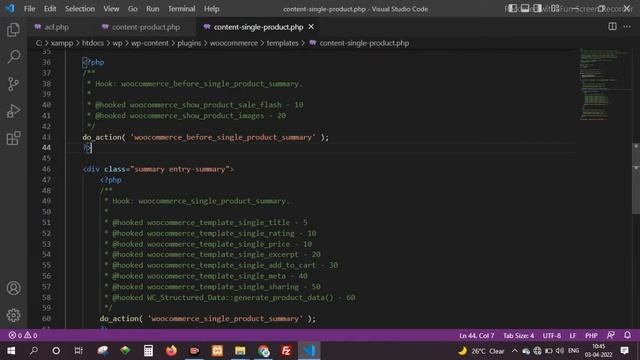Viewport: 640px width, 360px height.
Task: Expand the plugins breadcrumb
Action: point(189,43)
